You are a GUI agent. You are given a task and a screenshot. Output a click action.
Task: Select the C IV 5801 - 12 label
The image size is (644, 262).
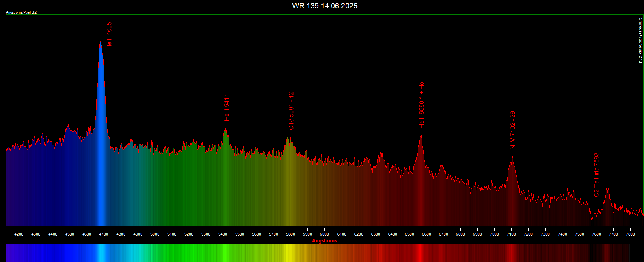pyautogui.click(x=291, y=111)
